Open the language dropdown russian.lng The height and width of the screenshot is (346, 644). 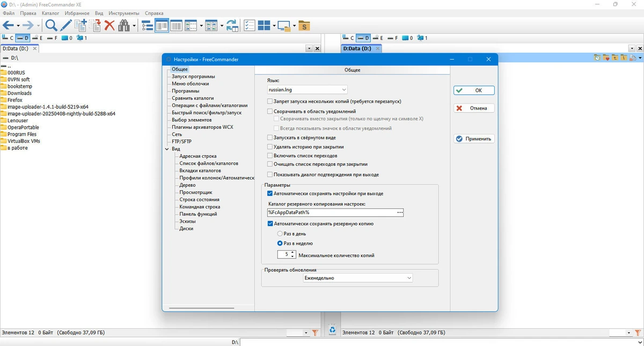(308, 90)
